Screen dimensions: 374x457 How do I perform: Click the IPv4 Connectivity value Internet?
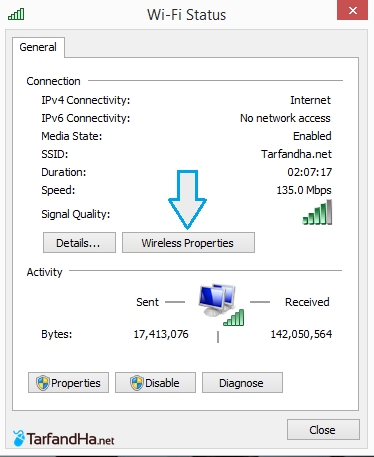click(x=310, y=100)
